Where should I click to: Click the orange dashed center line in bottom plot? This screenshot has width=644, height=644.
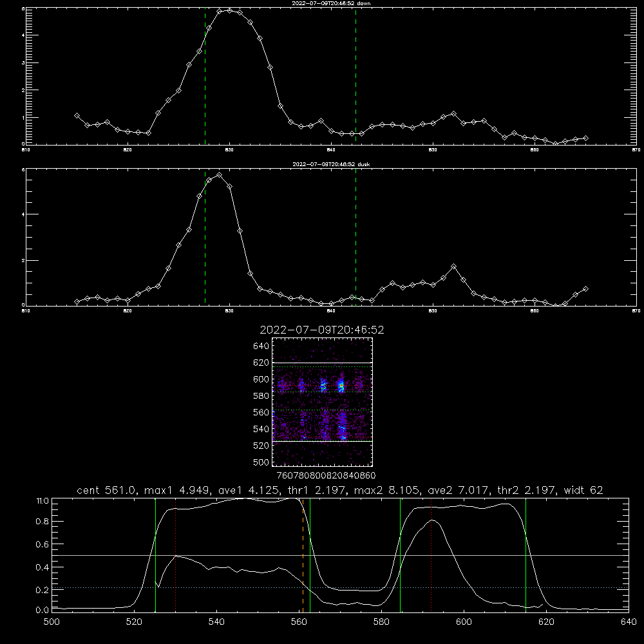pos(303,555)
